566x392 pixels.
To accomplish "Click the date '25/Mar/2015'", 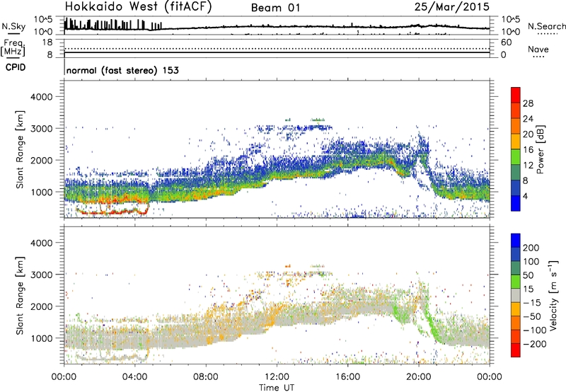I will (x=452, y=7).
